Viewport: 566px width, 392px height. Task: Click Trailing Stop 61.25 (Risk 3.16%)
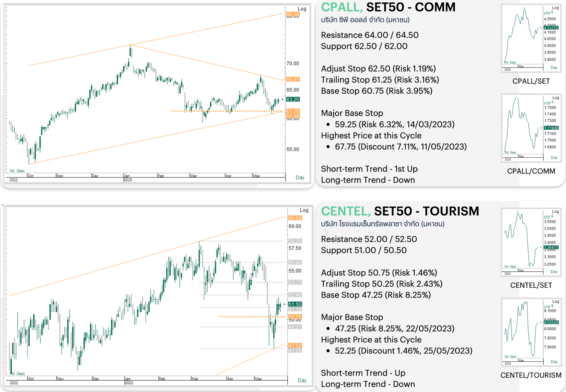click(380, 80)
